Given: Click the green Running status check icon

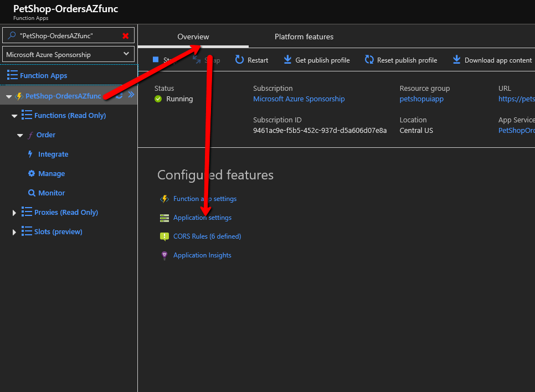Looking at the screenshot, I should click(x=158, y=99).
